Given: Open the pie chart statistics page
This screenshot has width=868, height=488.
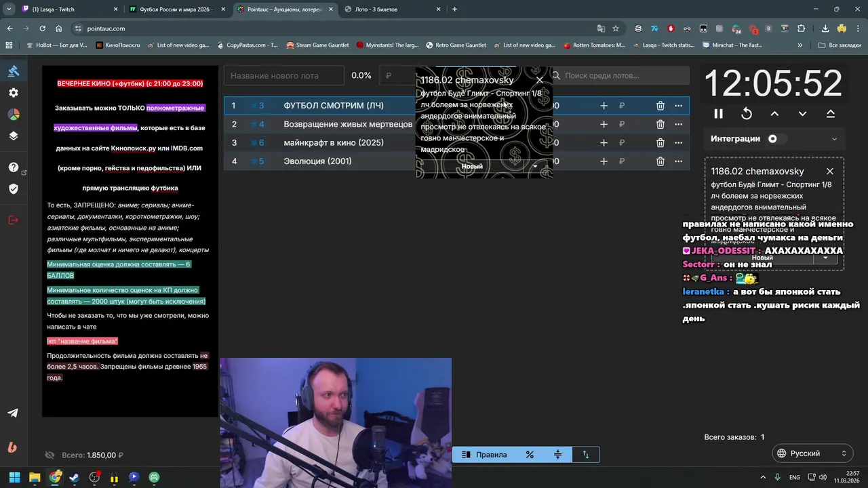Looking at the screenshot, I should coord(13,114).
